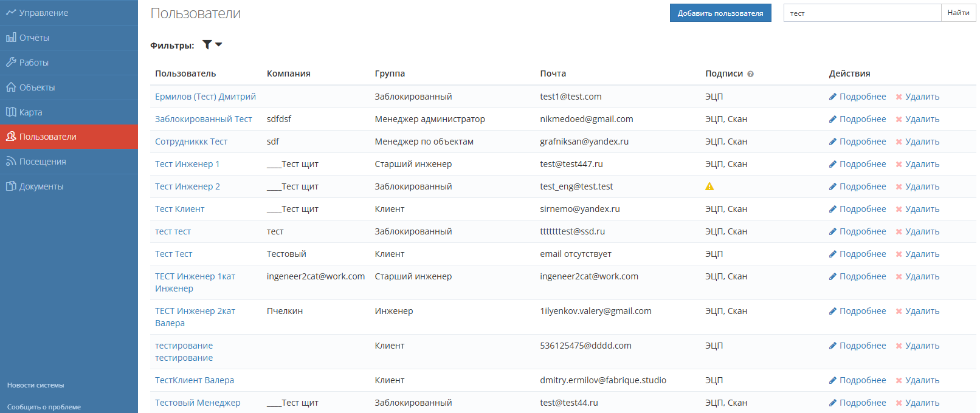Open Документы from the sidebar
Viewport: 980px width, 413px height.
click(41, 186)
